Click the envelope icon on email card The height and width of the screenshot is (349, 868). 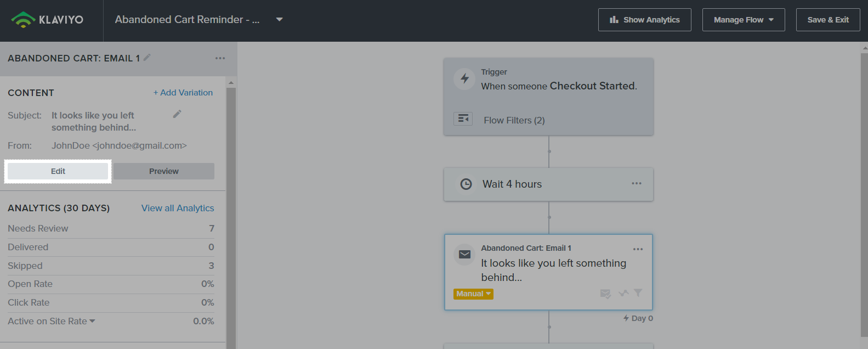click(x=464, y=254)
